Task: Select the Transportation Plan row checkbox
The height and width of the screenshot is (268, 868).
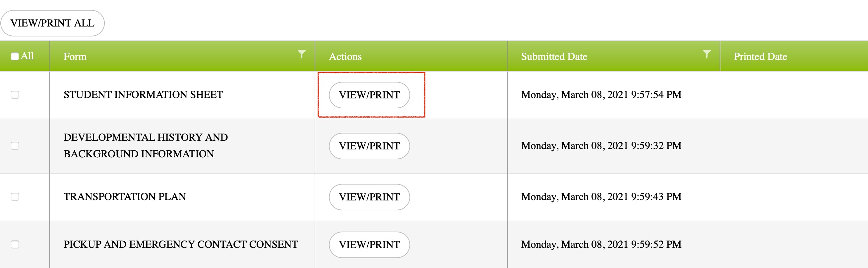Action: tap(15, 197)
